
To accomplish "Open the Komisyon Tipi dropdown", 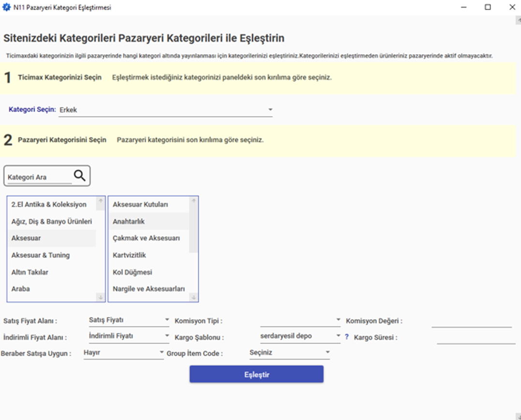I will [x=300, y=320].
